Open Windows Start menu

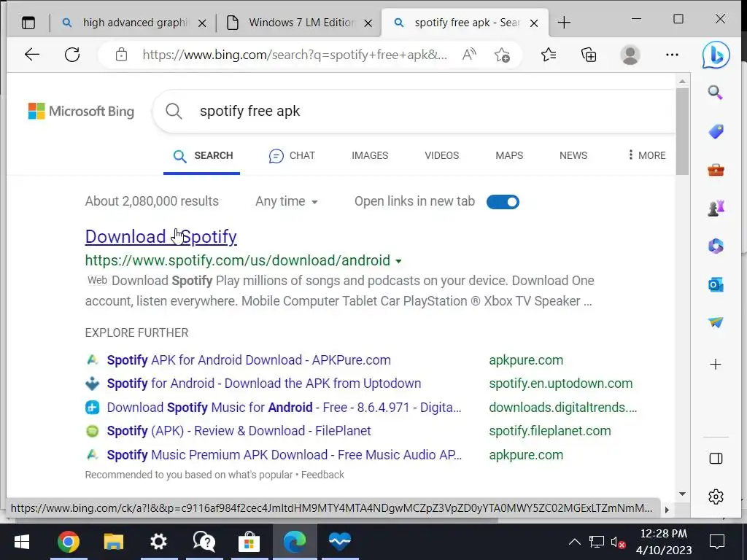click(x=21, y=542)
